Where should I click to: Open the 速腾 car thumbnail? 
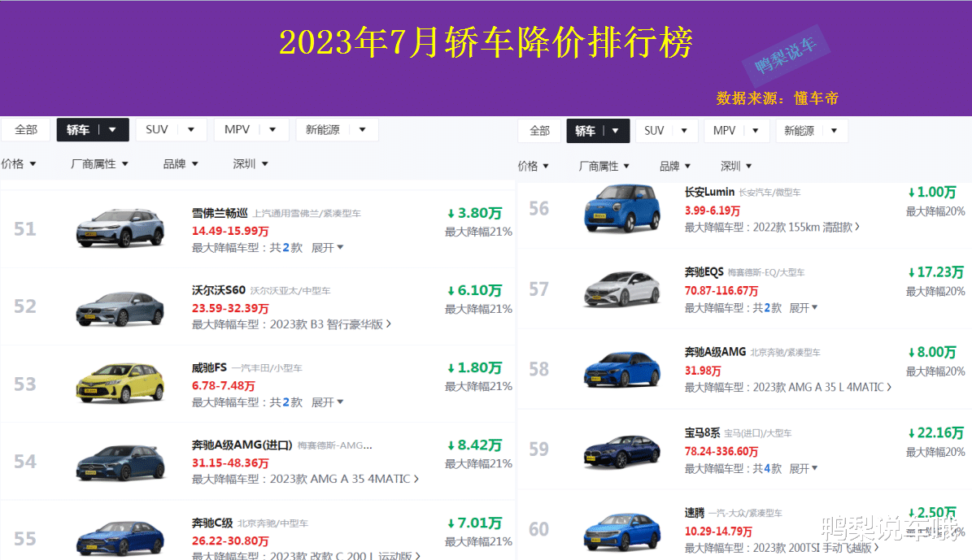(x=621, y=532)
